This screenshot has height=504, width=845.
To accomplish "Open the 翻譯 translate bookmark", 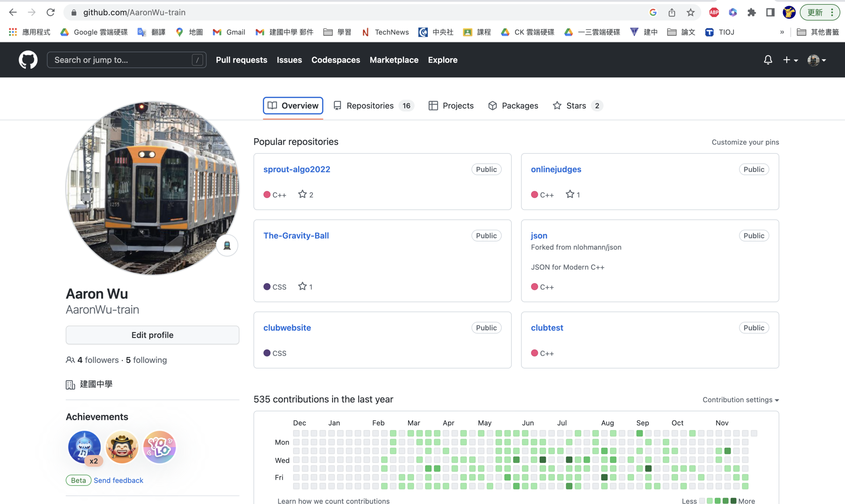I will coord(152,32).
